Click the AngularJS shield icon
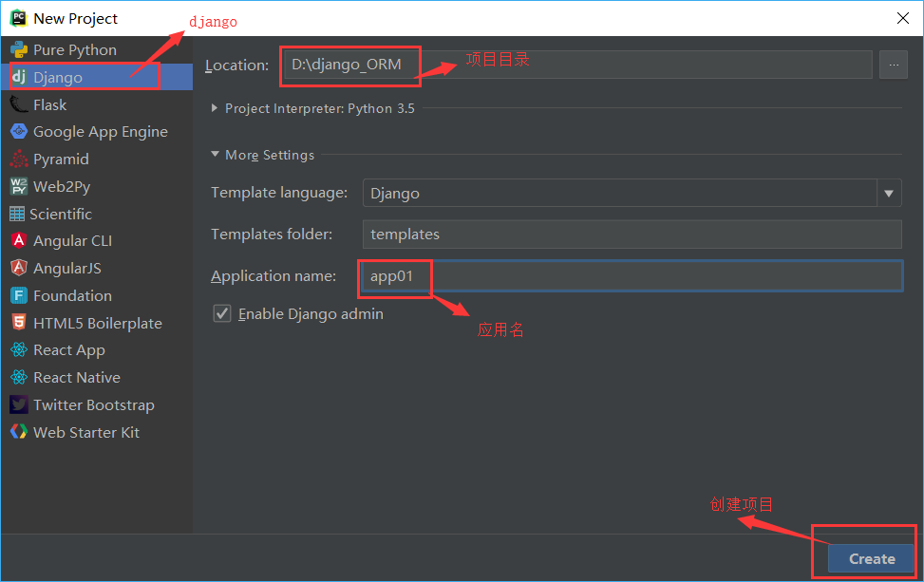 pyautogui.click(x=19, y=268)
